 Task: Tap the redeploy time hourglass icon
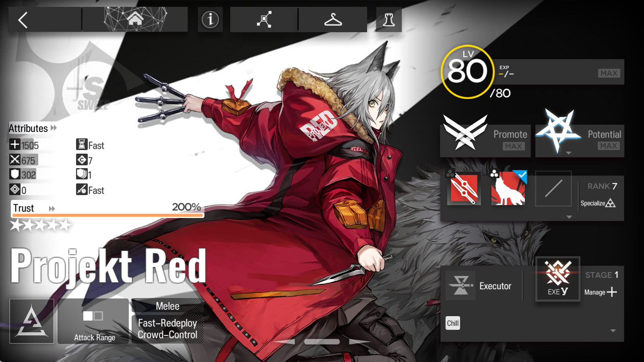82,144
